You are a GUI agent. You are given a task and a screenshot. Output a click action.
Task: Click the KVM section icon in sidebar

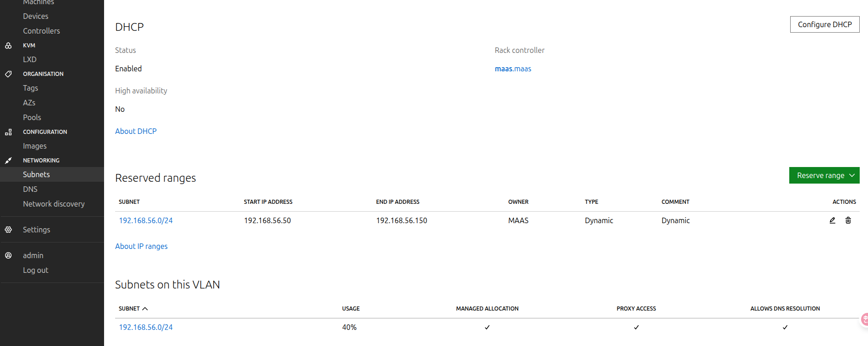coord(8,46)
